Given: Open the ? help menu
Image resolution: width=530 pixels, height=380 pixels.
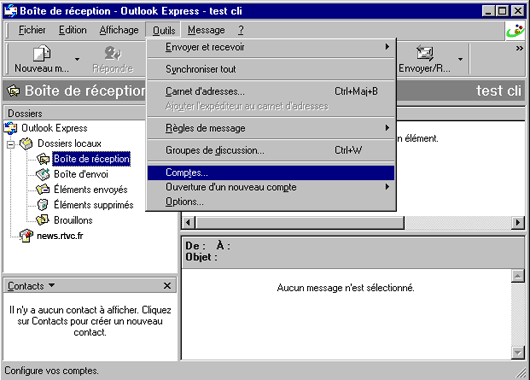Looking at the screenshot, I should point(241,30).
